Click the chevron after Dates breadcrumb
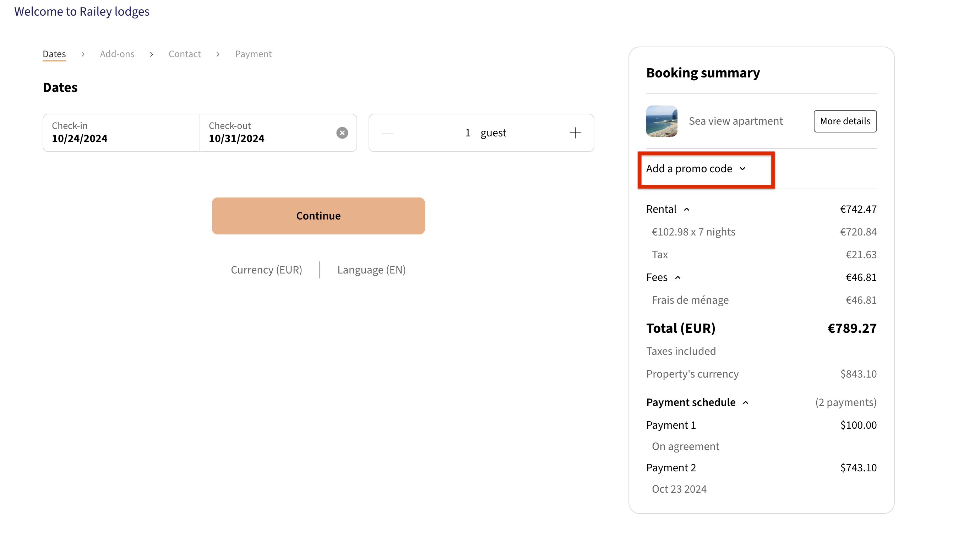980x547 pixels. 83,54
